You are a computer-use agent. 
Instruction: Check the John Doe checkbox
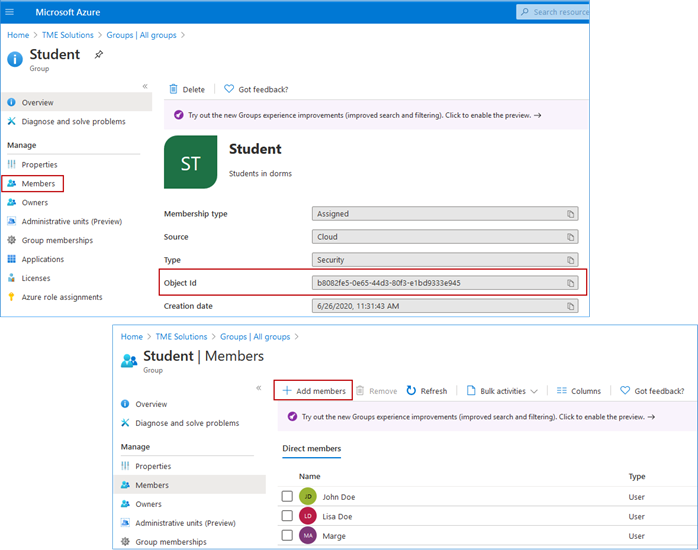pos(287,496)
